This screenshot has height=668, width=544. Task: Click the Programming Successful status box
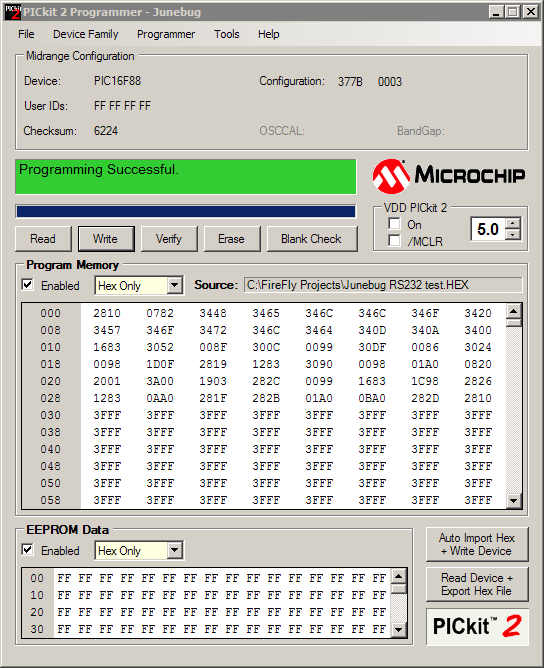(x=186, y=177)
